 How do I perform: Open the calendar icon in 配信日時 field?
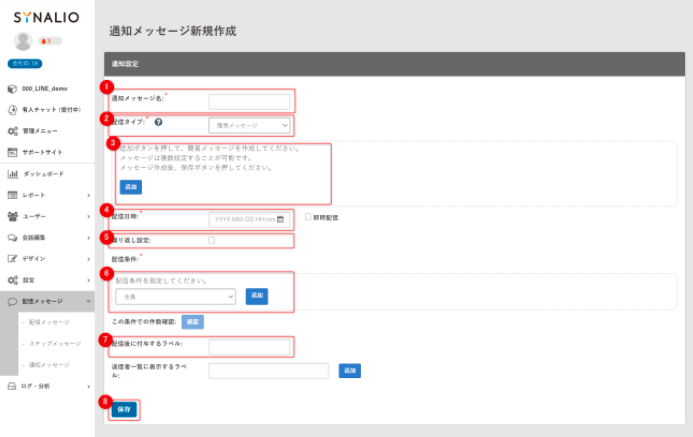point(281,218)
